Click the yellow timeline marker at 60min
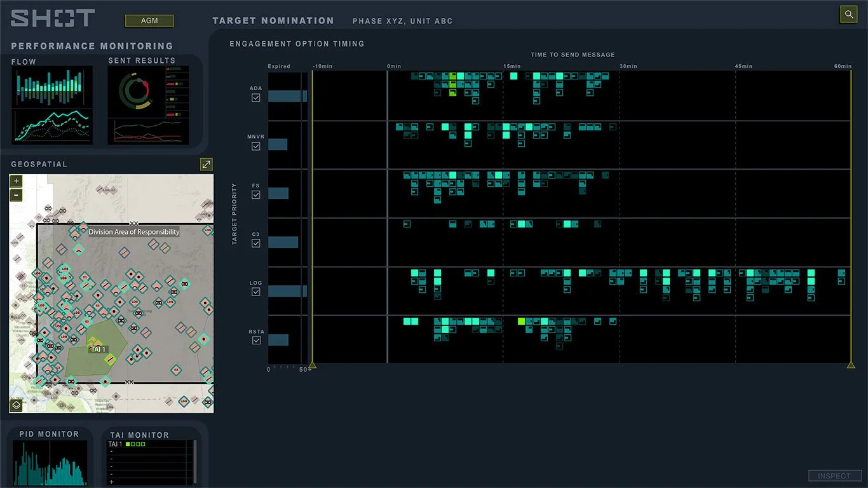The height and width of the screenshot is (488, 868). coord(850,365)
